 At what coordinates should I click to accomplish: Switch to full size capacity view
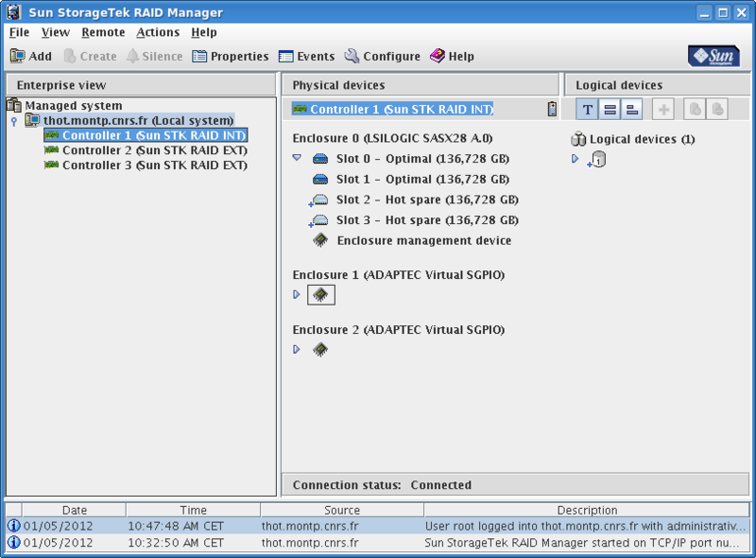(610, 110)
